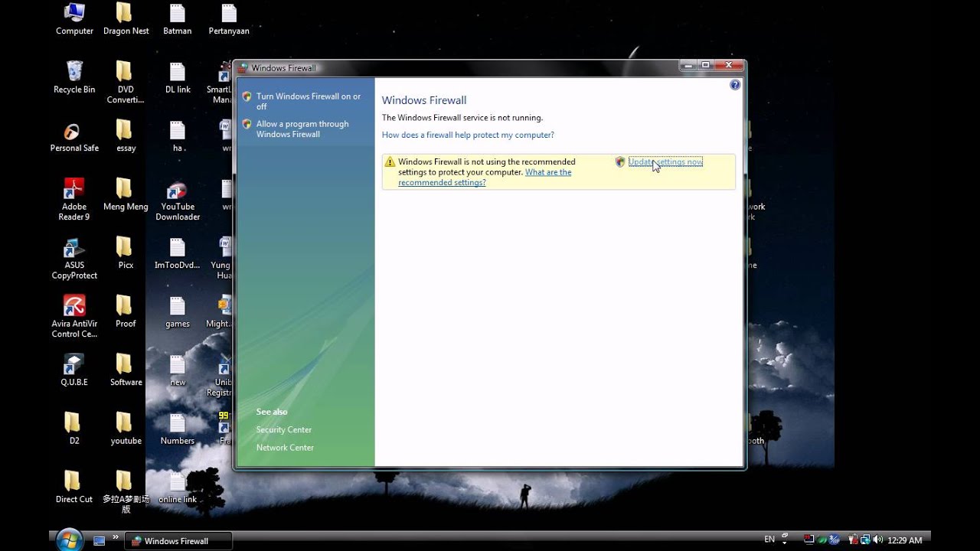
Task: Select the Batman text file icon
Action: (x=177, y=19)
